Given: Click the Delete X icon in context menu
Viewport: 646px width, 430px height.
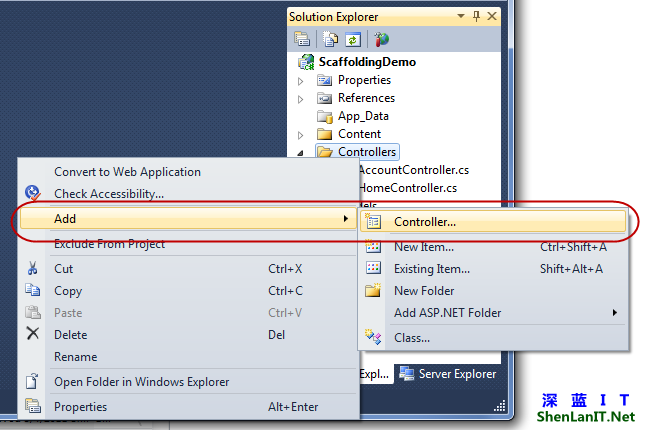Looking at the screenshot, I should (33, 333).
